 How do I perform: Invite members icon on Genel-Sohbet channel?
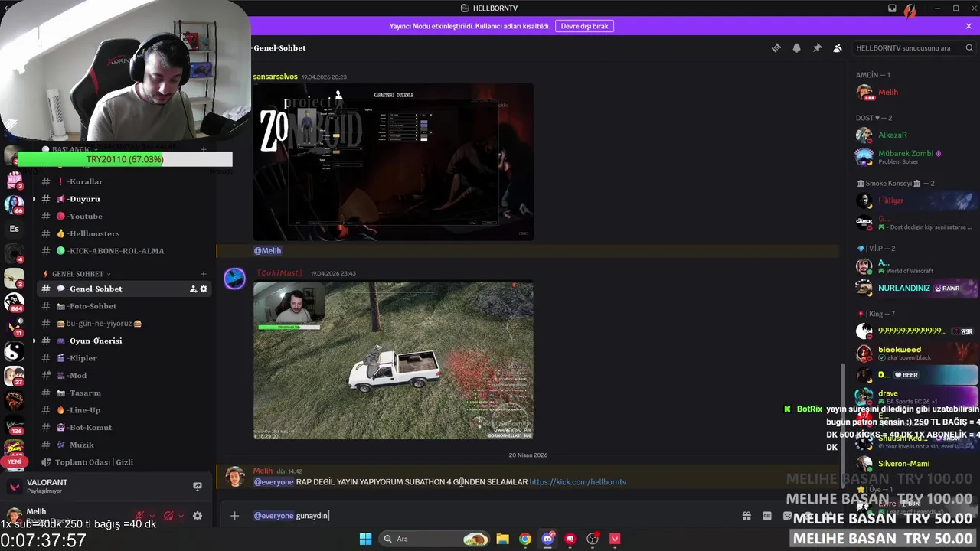[x=193, y=289]
